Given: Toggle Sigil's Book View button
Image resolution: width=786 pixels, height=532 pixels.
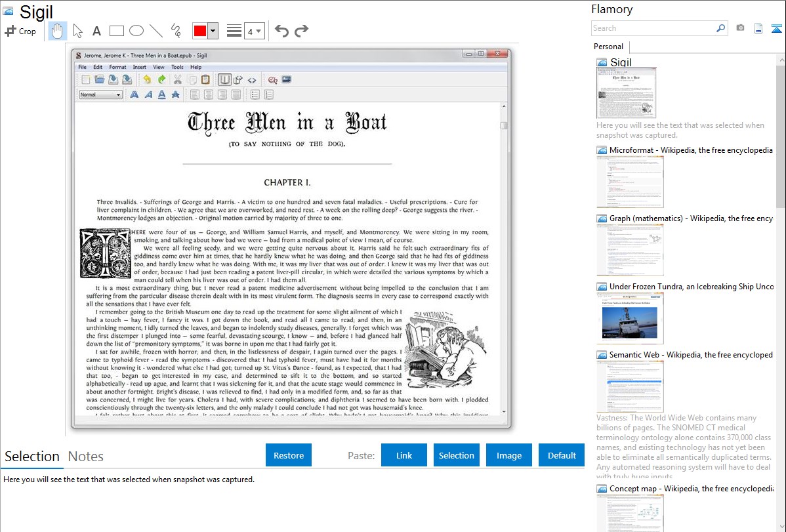Looking at the screenshot, I should (x=224, y=80).
